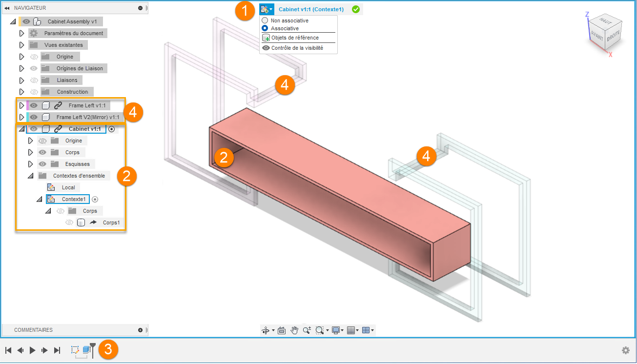Step back one timeline feature
Image resolution: width=637 pixels, height=364 pixels.
[21, 350]
